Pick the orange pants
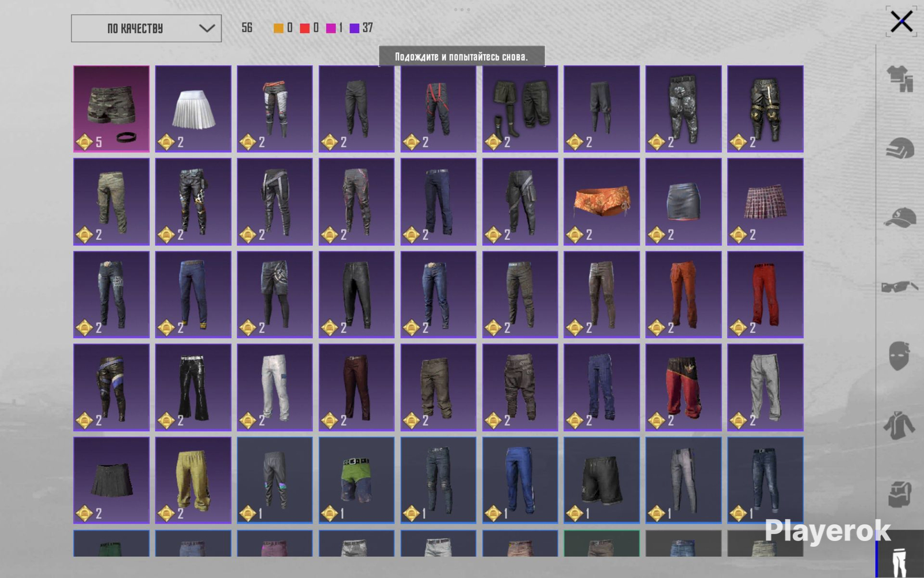Image resolution: width=924 pixels, height=578 pixels. coord(684,294)
